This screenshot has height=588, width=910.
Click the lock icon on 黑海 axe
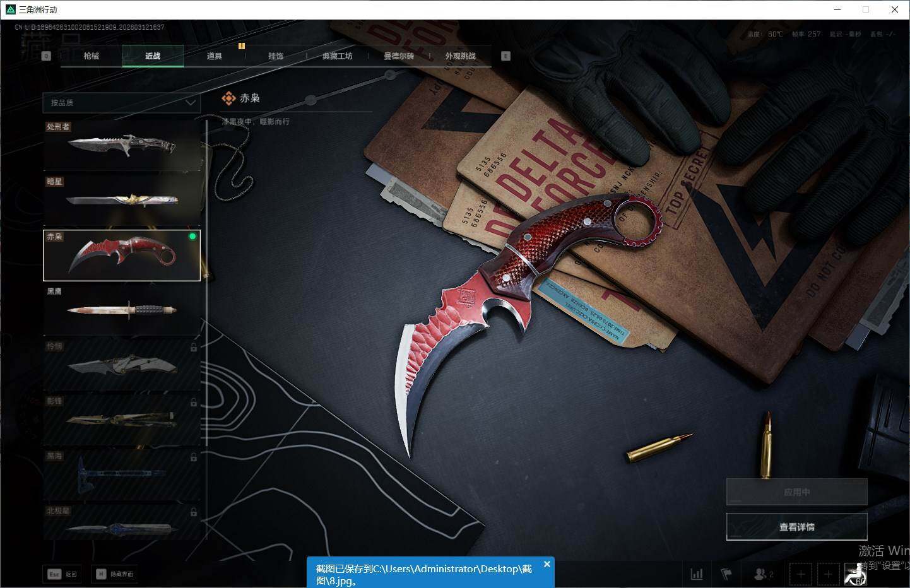click(194, 457)
